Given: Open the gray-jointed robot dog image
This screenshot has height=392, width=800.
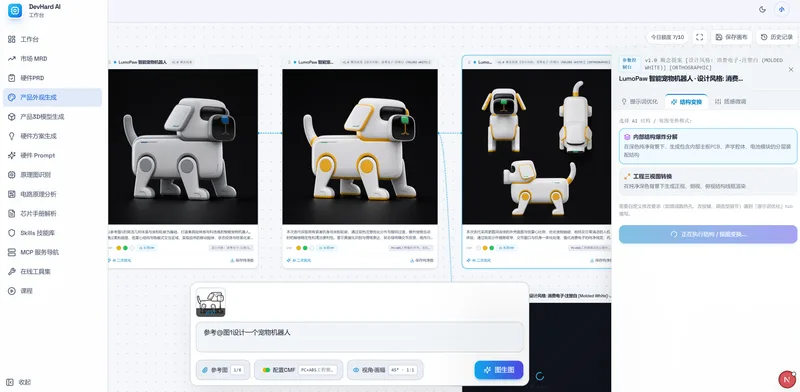Looking at the screenshot, I should (183, 146).
